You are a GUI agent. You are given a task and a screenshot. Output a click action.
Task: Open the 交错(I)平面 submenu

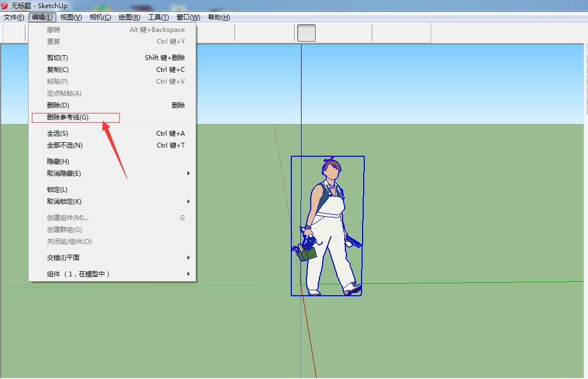pyautogui.click(x=63, y=258)
